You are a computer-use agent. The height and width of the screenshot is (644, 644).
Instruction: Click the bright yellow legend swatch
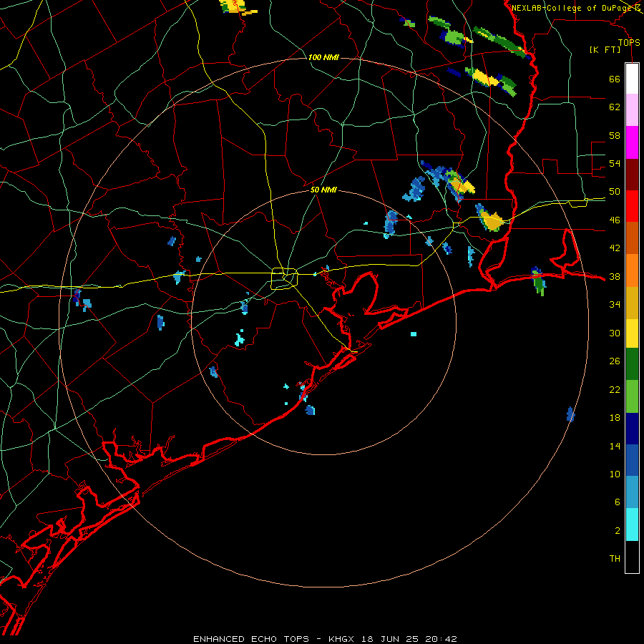point(632,333)
